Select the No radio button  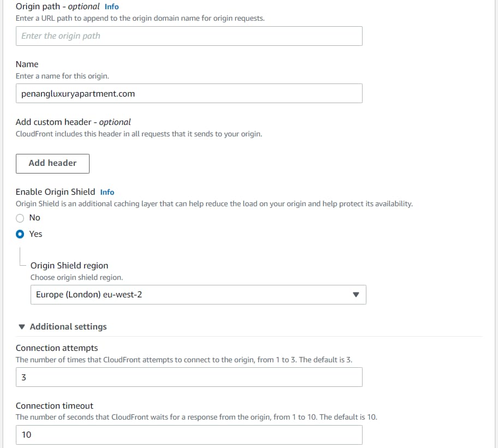(x=20, y=218)
